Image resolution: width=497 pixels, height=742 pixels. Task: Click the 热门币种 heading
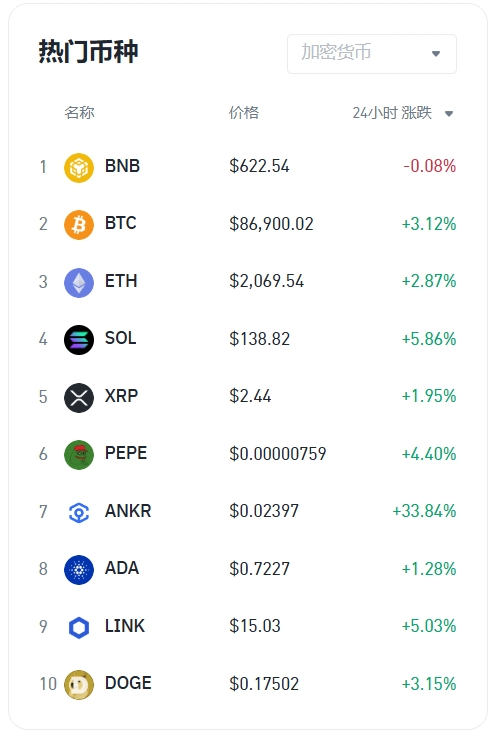89,52
